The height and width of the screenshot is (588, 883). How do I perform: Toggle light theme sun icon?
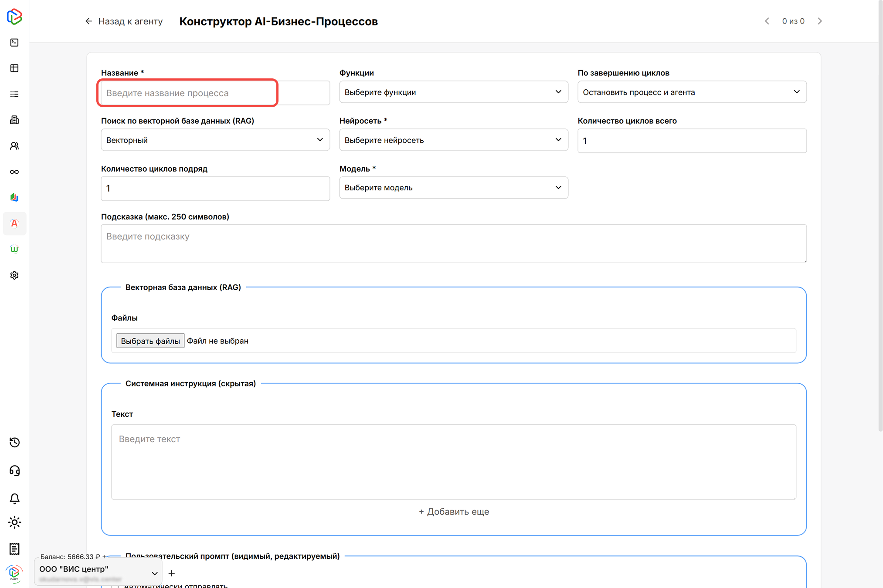tap(14, 522)
